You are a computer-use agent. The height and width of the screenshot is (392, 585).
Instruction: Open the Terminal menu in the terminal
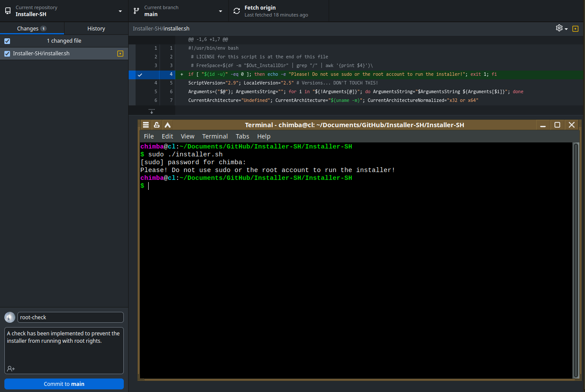pos(215,136)
